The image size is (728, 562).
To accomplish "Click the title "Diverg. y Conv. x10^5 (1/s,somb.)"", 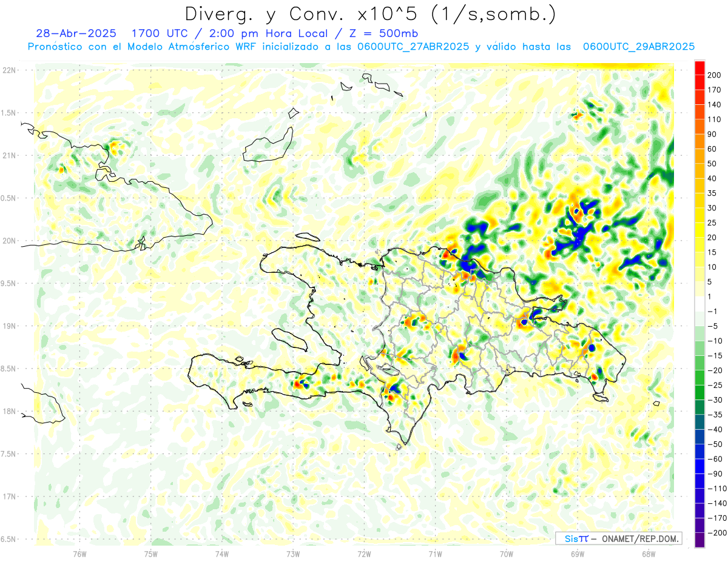I will click(x=370, y=14).
